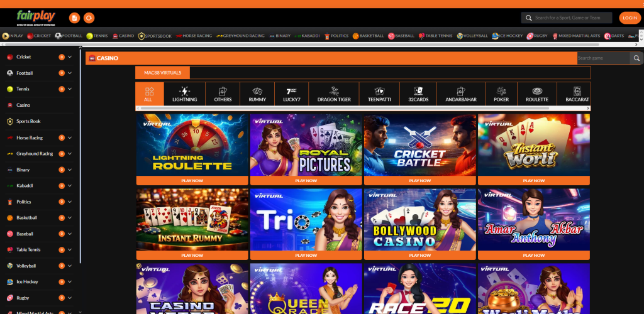Select the LIGHTNING category
Screen dimensions: 644x314
(x=184, y=94)
